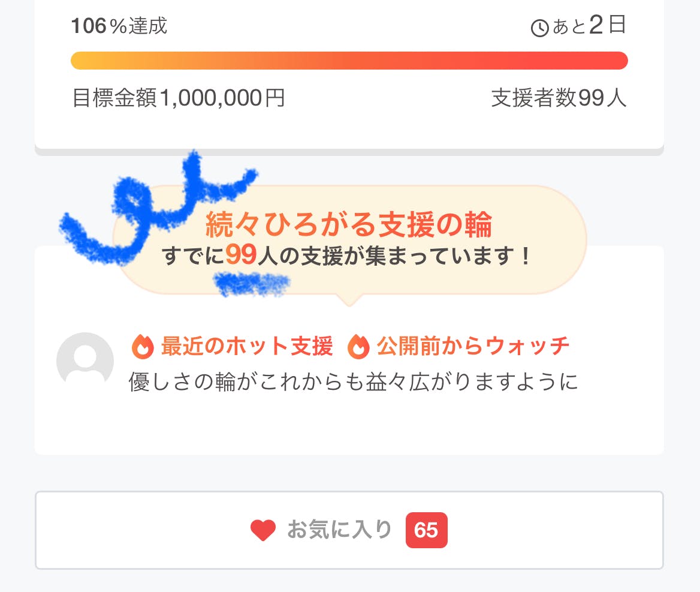The width and height of the screenshot is (700, 592).
Task: Click the orange-to-red progress bar
Action: click(349, 61)
